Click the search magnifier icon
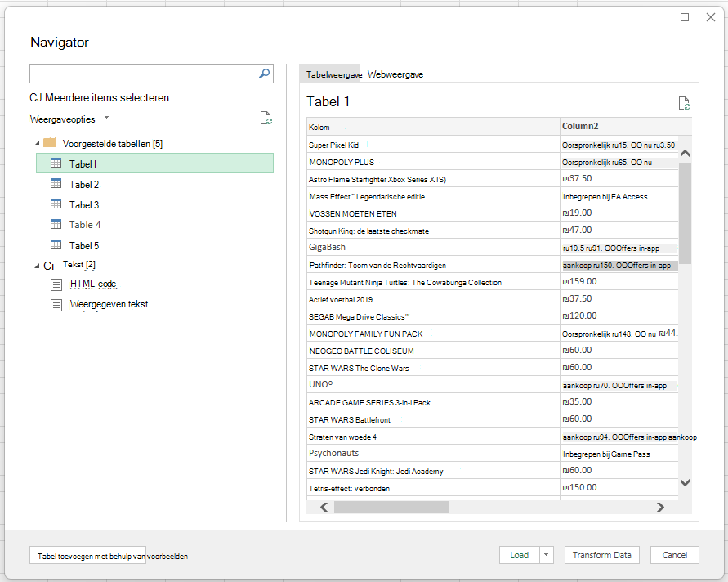This screenshot has height=582, width=728. click(x=264, y=74)
